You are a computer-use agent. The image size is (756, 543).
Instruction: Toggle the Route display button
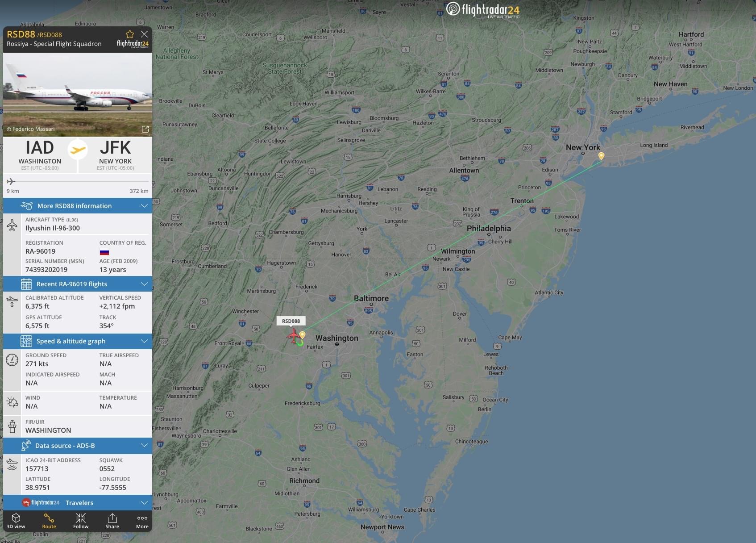49,521
